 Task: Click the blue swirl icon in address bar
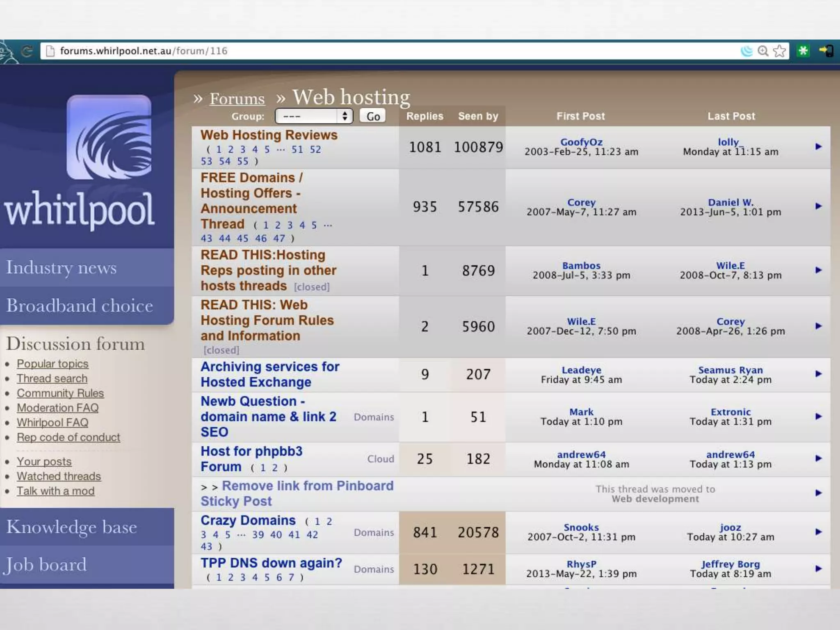tap(746, 51)
